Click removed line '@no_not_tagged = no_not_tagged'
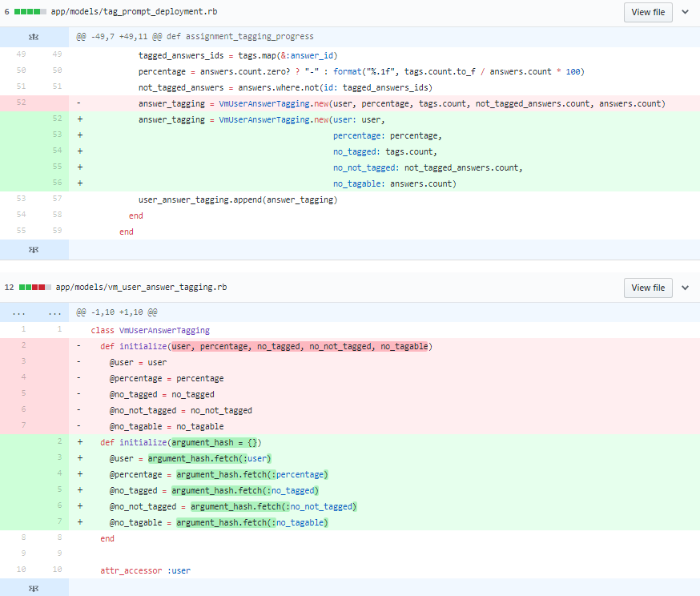 pos(384,410)
